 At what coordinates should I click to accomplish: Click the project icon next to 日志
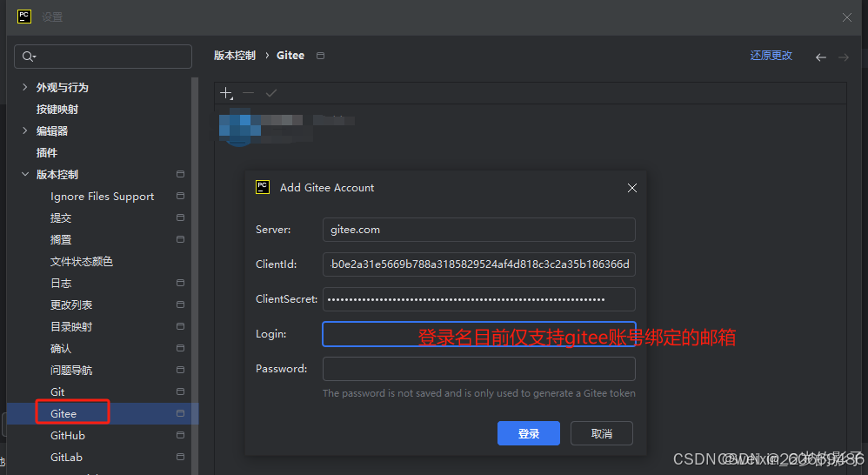tap(180, 283)
